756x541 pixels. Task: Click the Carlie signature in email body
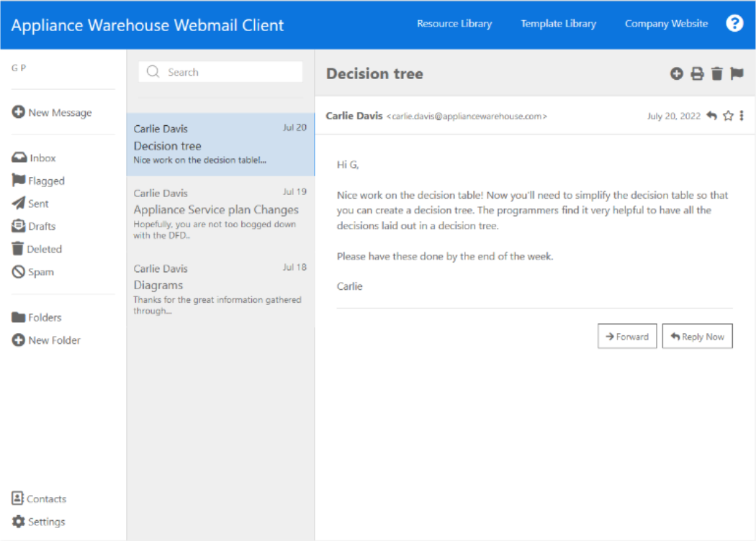click(x=349, y=286)
